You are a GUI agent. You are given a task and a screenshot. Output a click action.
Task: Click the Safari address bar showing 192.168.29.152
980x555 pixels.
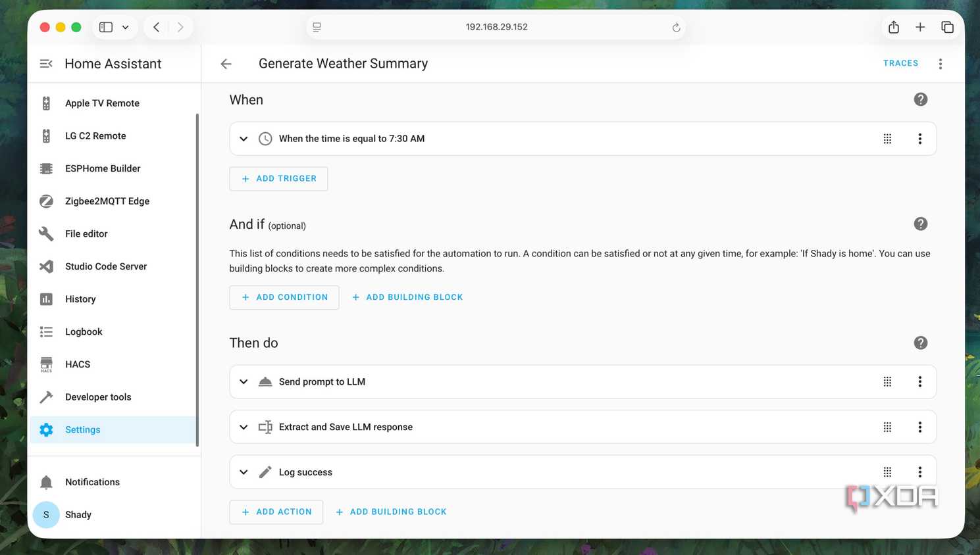click(x=496, y=27)
